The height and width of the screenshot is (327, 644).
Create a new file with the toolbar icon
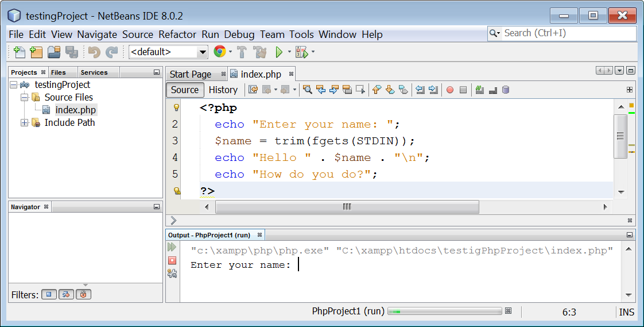20,52
